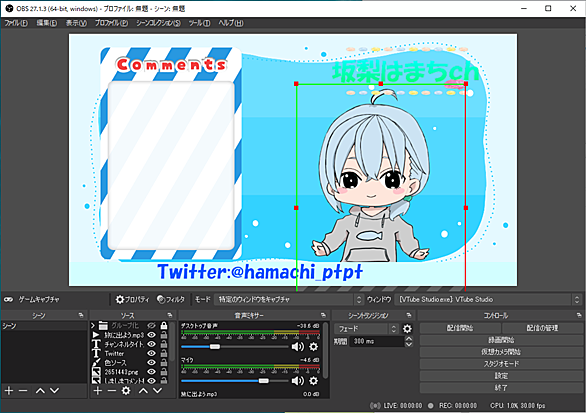The width and height of the screenshot is (586, 413).
Task: Click the text icon of the Twitter source
Action: 96,353
